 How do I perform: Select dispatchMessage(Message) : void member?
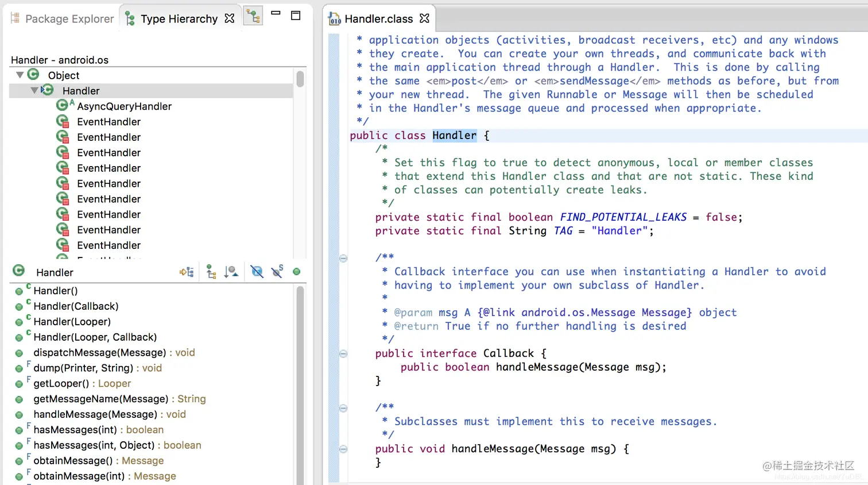click(114, 353)
